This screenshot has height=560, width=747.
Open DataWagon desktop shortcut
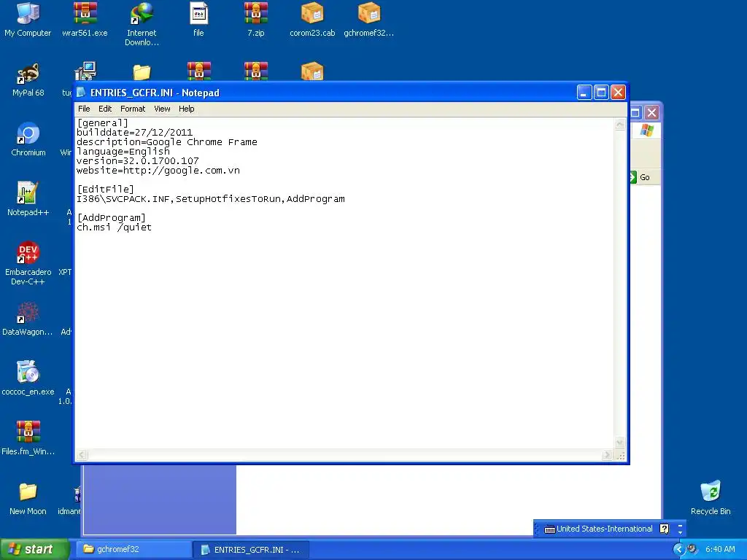point(28,319)
